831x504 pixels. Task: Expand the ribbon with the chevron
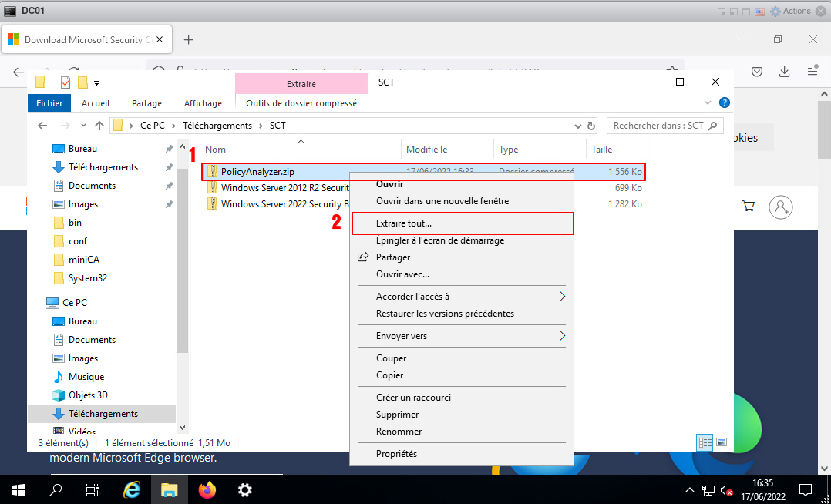click(708, 102)
